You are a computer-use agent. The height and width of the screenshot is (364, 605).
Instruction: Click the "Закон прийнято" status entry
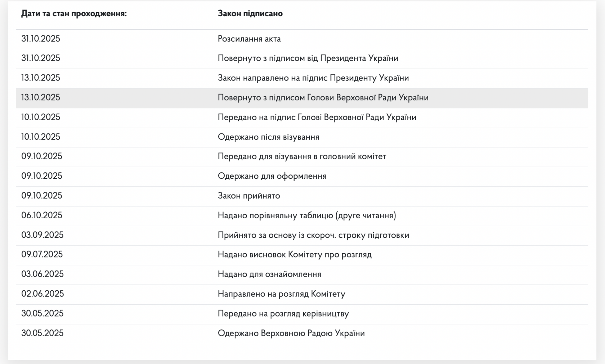click(x=249, y=196)
